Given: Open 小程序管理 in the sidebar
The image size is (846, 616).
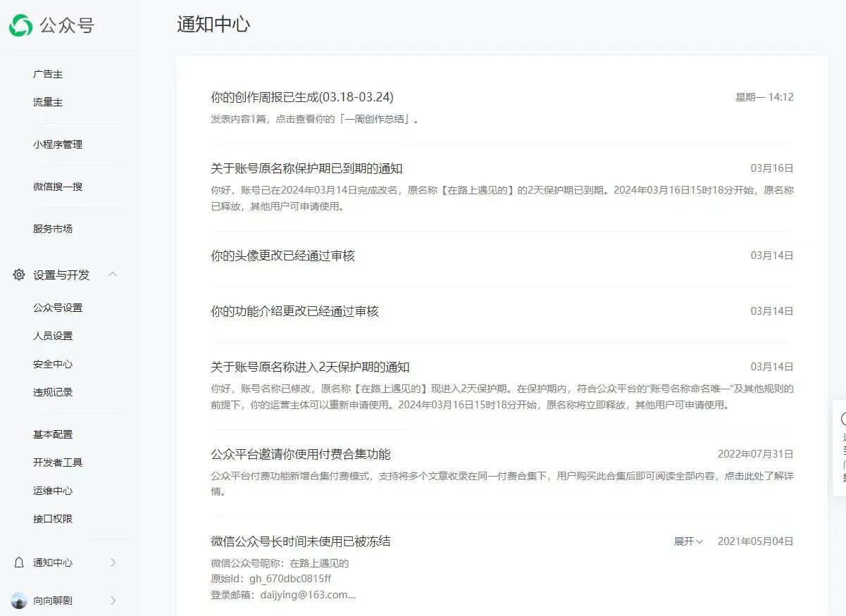Looking at the screenshot, I should tap(58, 144).
